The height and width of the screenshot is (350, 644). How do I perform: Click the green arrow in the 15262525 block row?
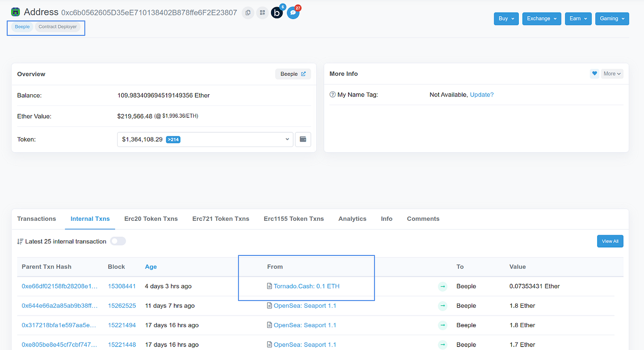point(442,306)
